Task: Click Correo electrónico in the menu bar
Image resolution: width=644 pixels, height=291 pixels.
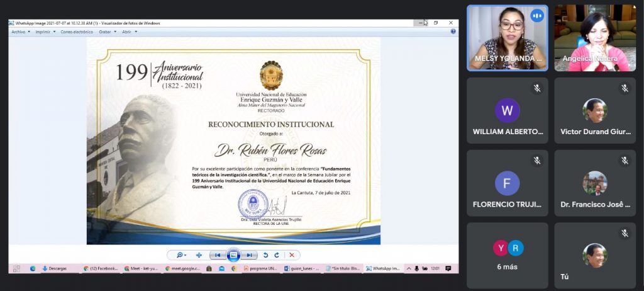Action: click(77, 31)
